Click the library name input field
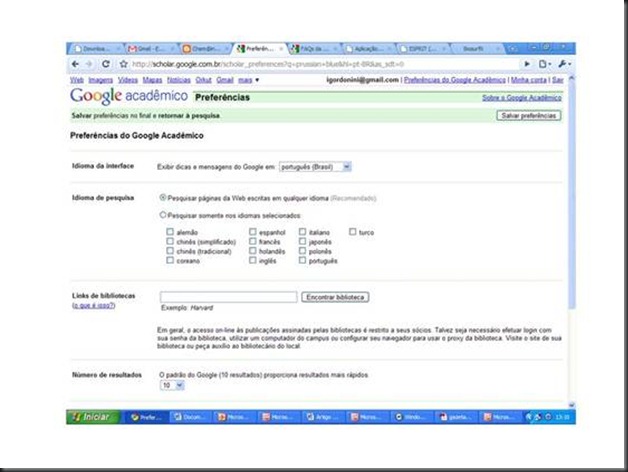628x472 pixels. [228, 297]
